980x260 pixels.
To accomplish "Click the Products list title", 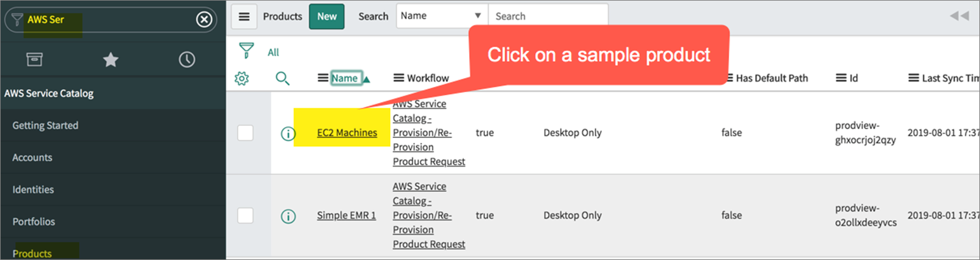I will click(x=282, y=17).
